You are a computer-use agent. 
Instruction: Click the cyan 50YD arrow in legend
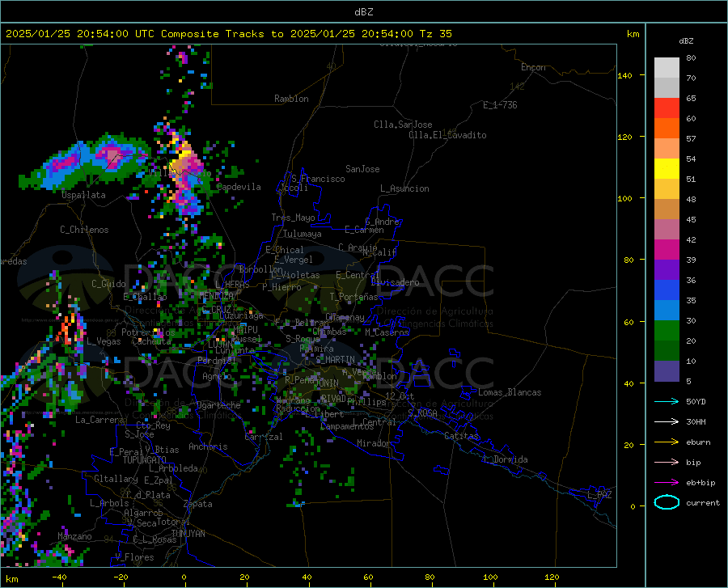pos(667,401)
